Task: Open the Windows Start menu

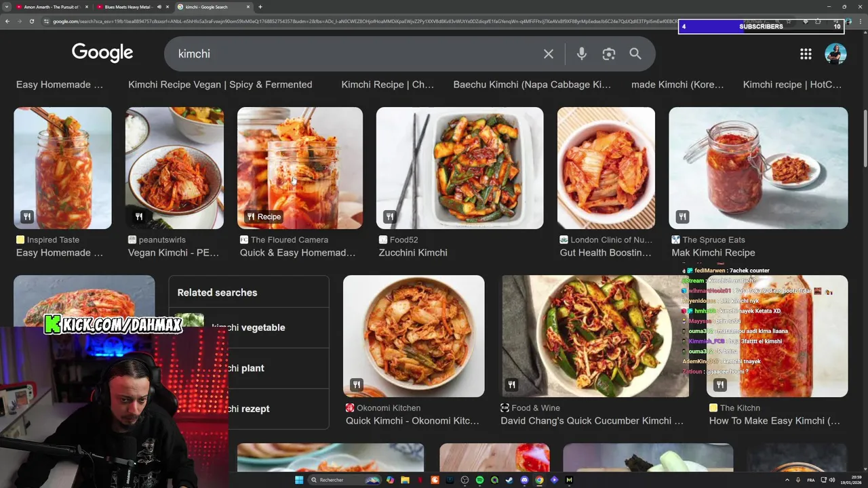Action: [x=299, y=480]
